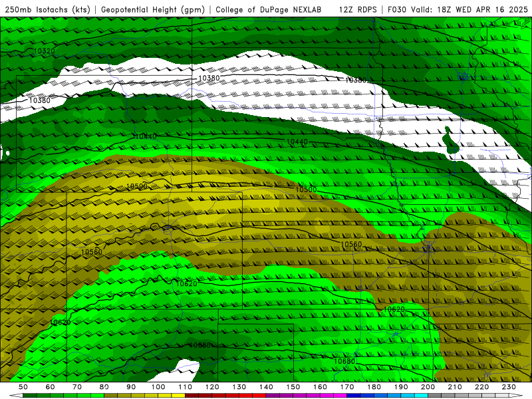
Task: Click the 100 colorbar label
Action: click(x=158, y=387)
